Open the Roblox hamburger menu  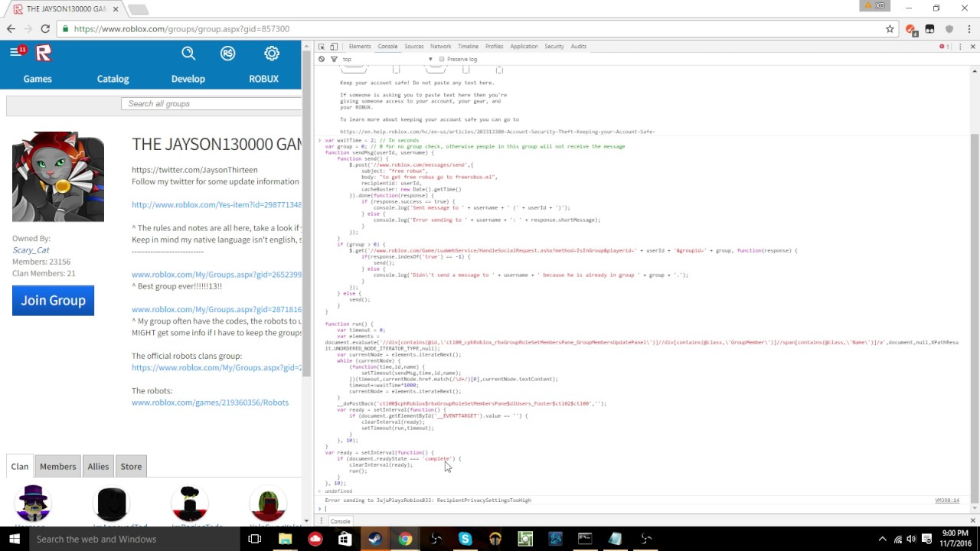pyautogui.click(x=15, y=52)
